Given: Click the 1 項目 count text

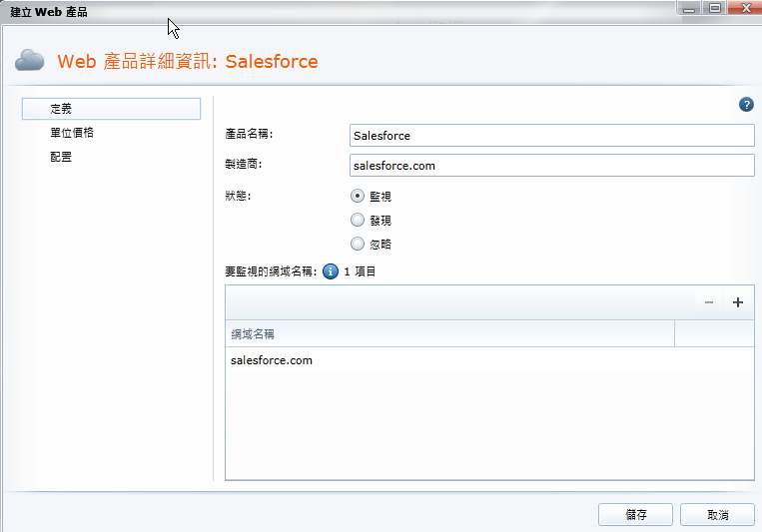Looking at the screenshot, I should (x=360, y=271).
